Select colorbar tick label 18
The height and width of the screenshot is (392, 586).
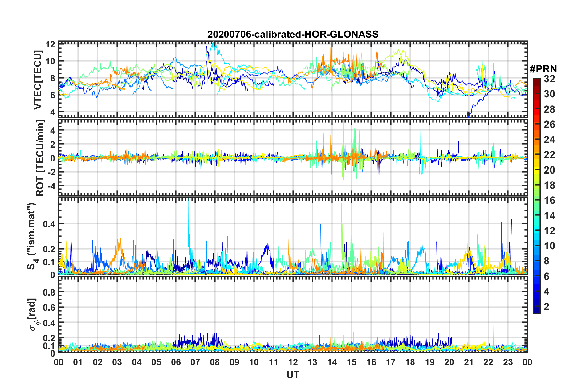click(549, 185)
